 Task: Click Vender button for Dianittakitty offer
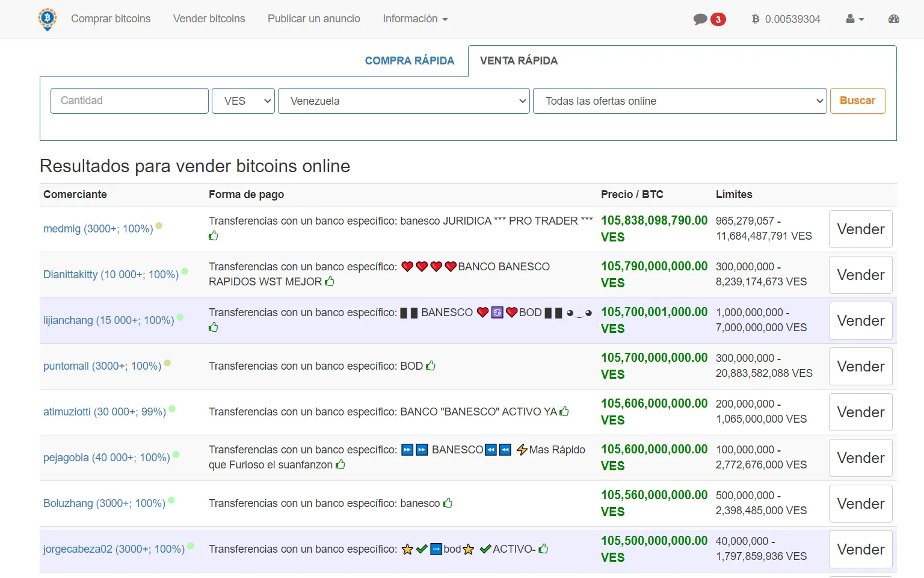point(861,275)
